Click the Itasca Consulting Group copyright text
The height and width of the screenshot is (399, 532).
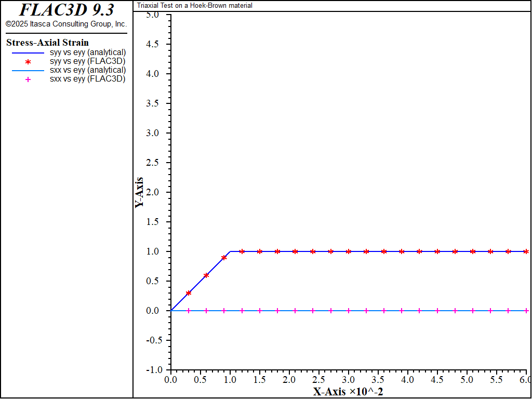point(66,24)
